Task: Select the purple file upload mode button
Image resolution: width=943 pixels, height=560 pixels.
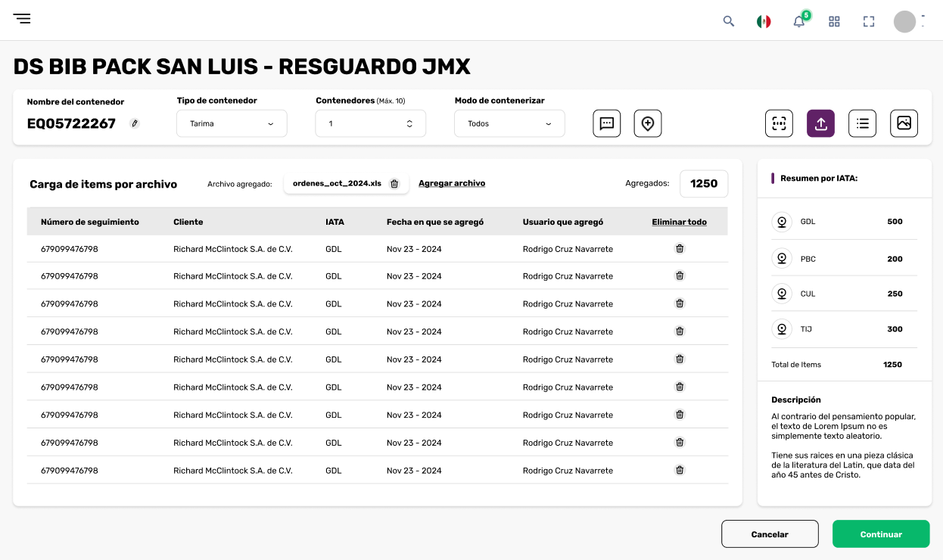Action: (820, 123)
